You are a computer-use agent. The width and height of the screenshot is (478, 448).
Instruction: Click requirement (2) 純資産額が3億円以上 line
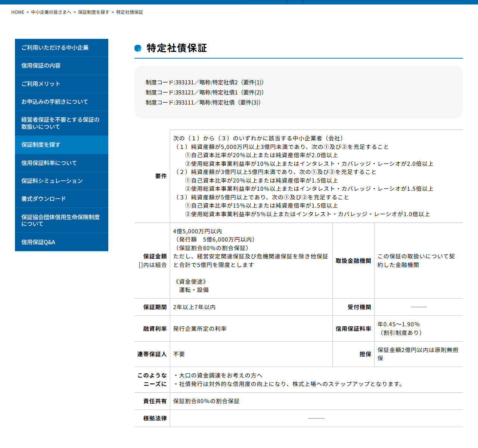click(x=275, y=172)
